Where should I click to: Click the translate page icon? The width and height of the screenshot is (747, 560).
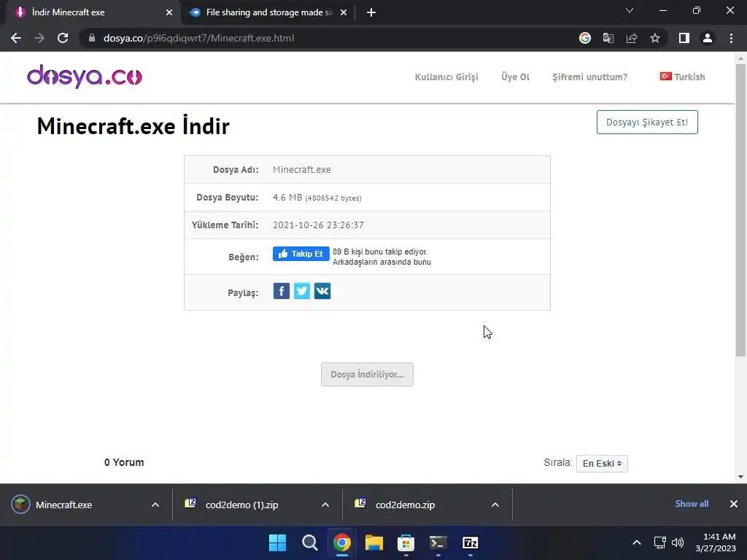pos(608,38)
